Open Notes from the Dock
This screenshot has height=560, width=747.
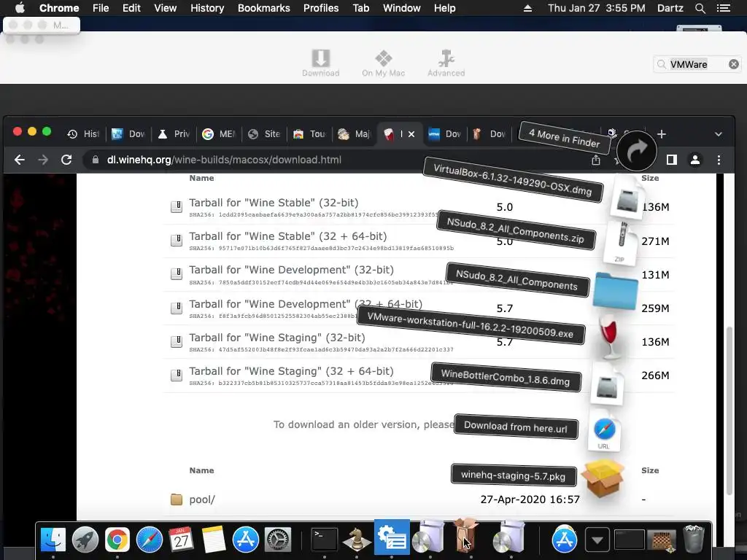214,540
